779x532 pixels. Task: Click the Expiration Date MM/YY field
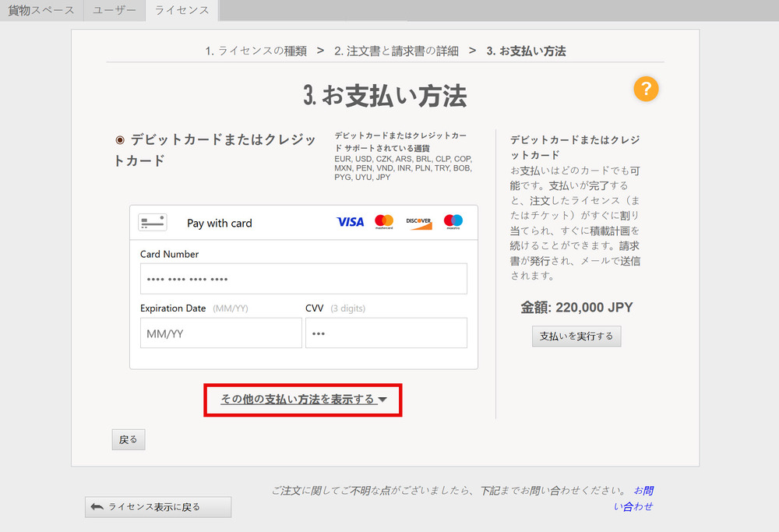(x=220, y=333)
